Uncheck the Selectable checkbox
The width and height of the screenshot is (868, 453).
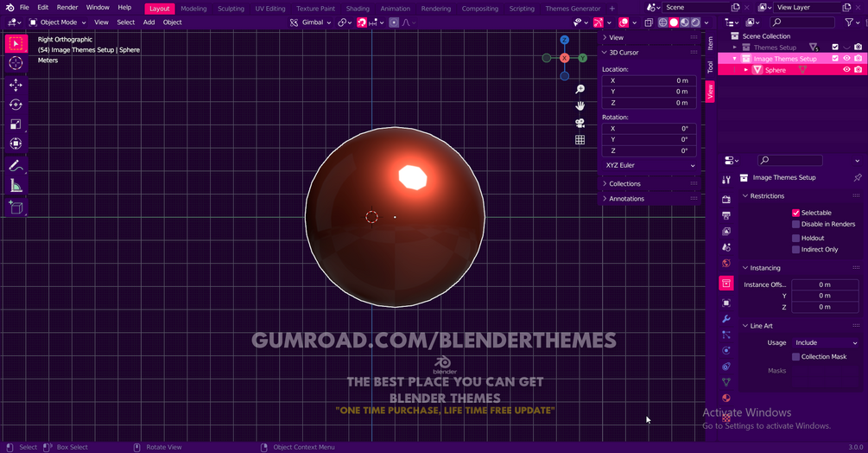(796, 213)
